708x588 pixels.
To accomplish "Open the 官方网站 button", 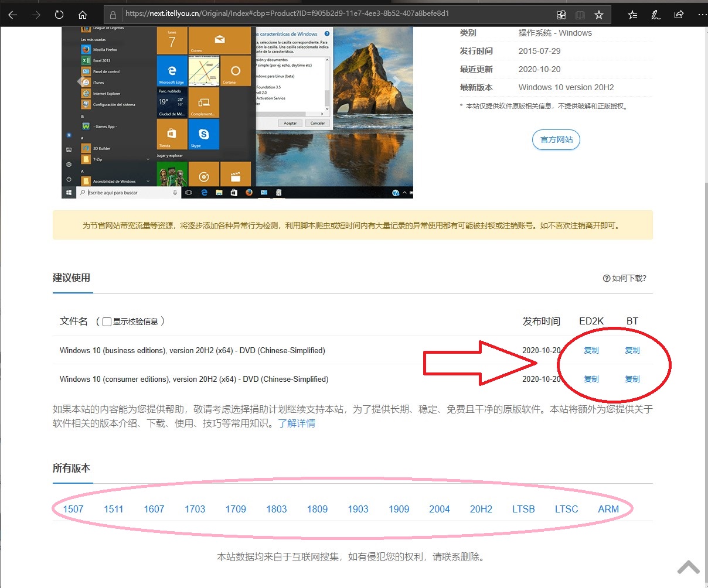I will (x=556, y=139).
